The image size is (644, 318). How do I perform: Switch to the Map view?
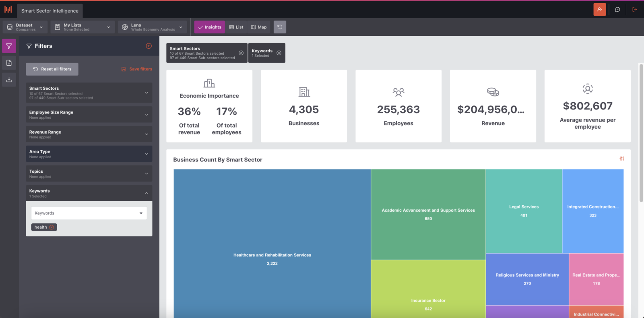point(259,27)
